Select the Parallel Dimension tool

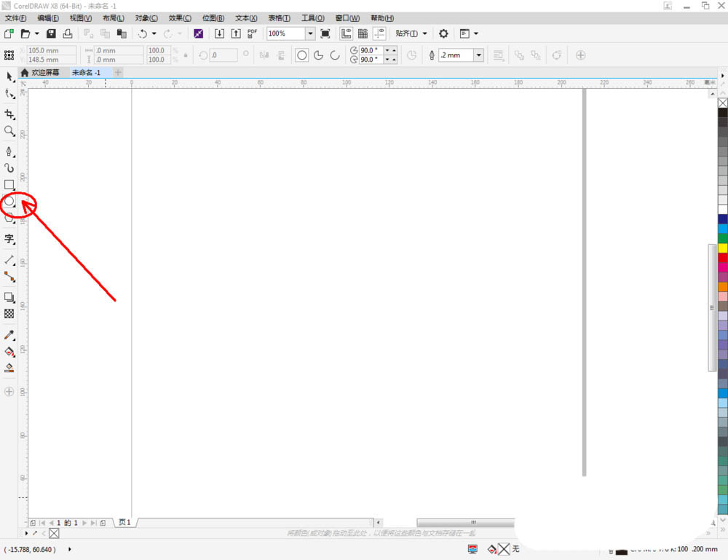point(9,260)
